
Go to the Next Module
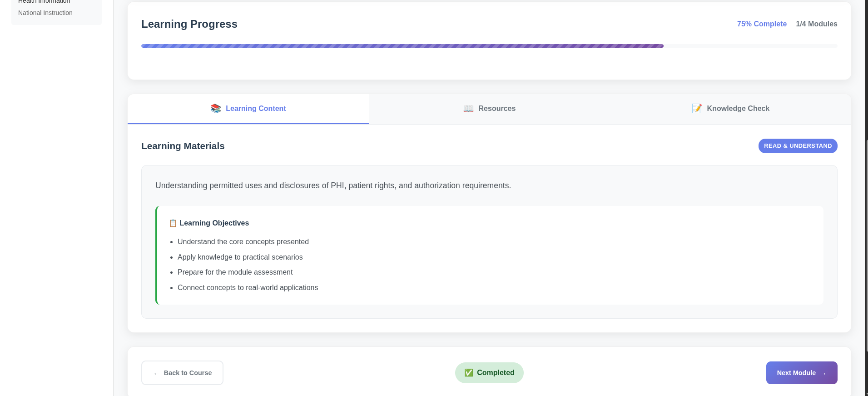tap(801, 373)
